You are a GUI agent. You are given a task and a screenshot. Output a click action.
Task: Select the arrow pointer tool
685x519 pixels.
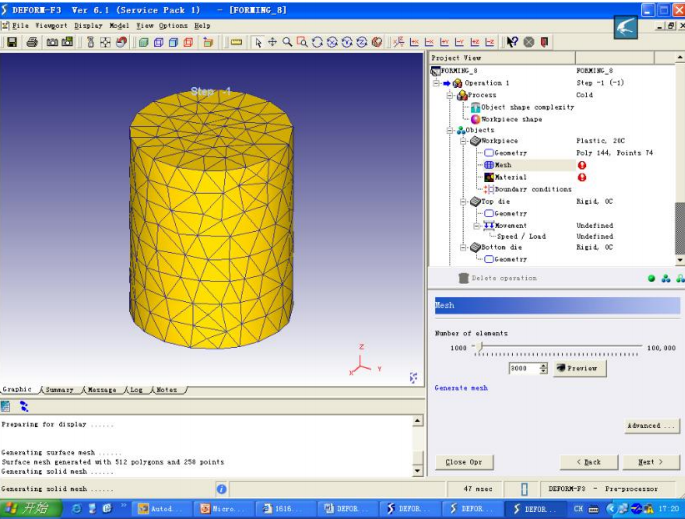click(258, 42)
